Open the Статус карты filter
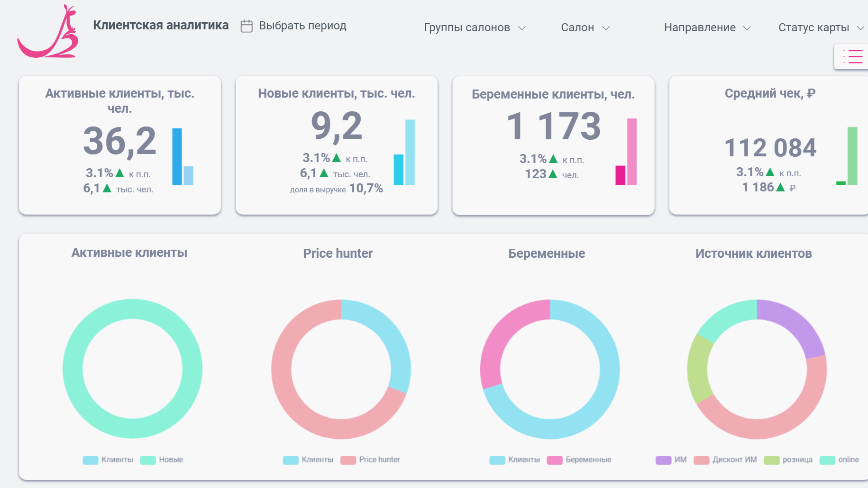The height and width of the screenshot is (488, 868). pyautogui.click(x=821, y=27)
